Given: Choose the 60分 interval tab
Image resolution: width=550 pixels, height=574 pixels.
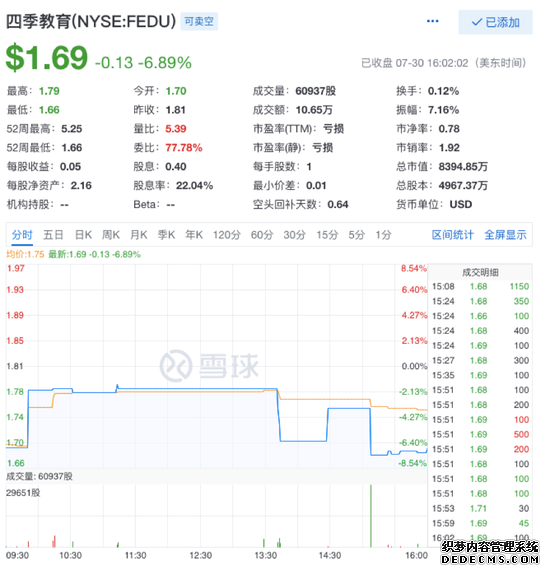Looking at the screenshot, I should [262, 235].
